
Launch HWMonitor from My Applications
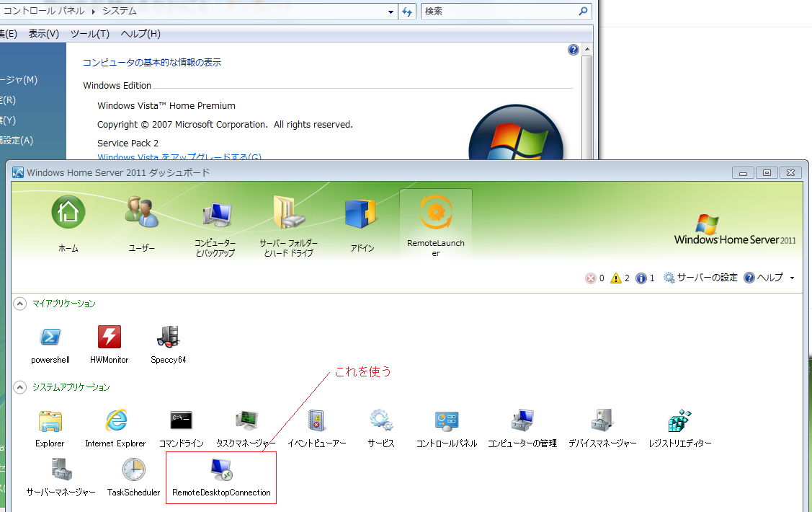(x=110, y=345)
